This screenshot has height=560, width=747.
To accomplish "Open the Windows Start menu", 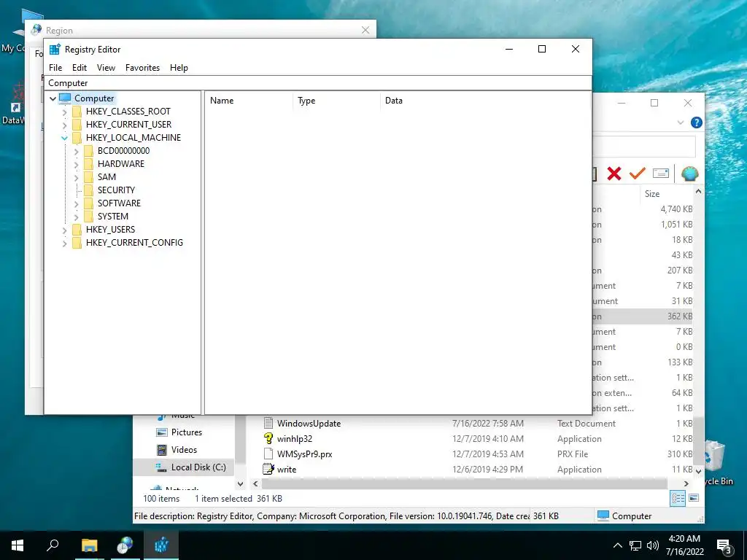I will click(x=18, y=545).
